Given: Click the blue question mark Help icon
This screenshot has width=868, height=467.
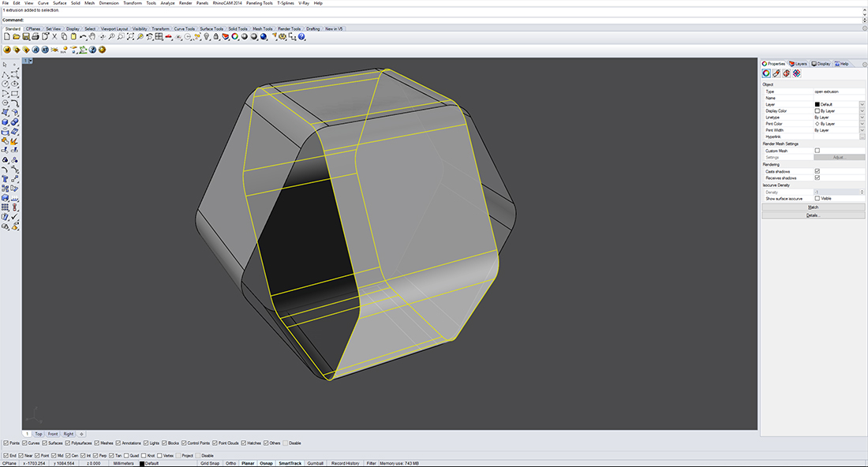Looking at the screenshot, I should pyautogui.click(x=301, y=36).
